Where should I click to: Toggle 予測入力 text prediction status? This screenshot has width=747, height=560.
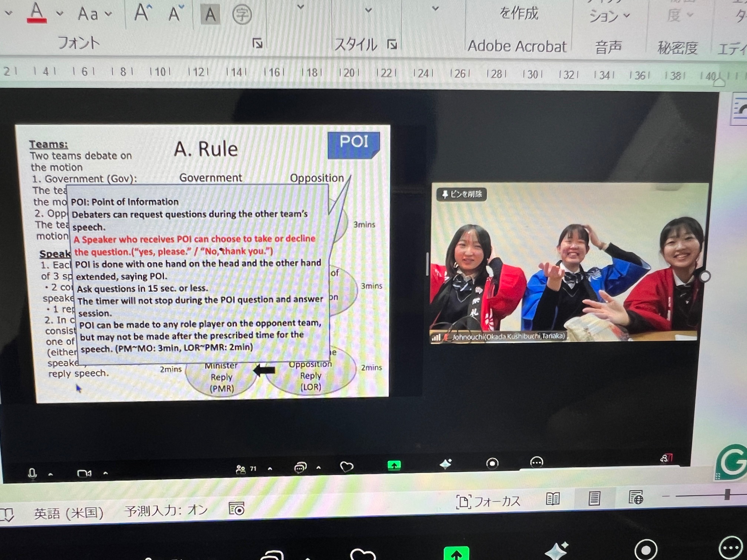166,511
